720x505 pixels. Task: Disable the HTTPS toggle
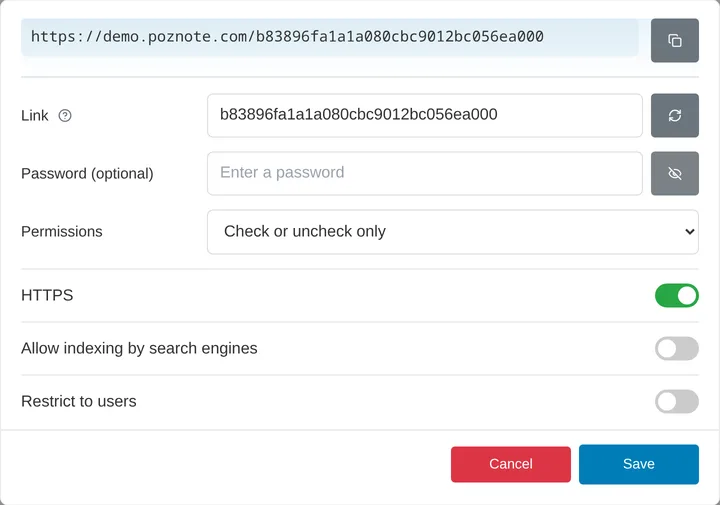[676, 295]
